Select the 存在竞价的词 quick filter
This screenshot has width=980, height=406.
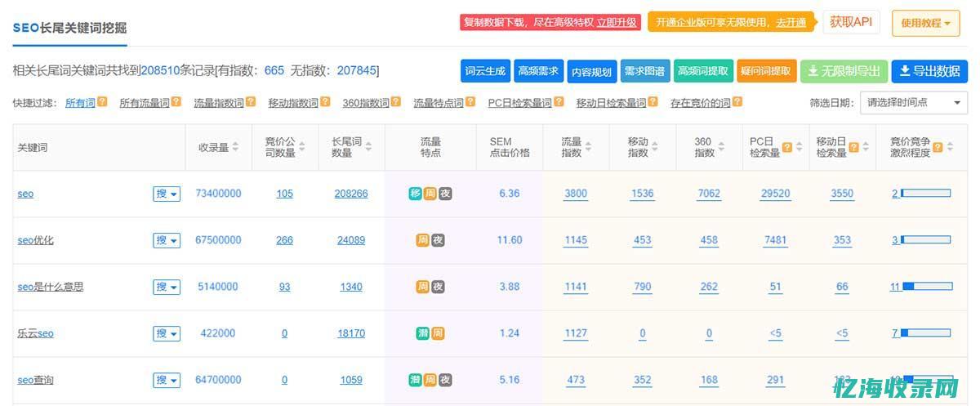[x=701, y=103]
